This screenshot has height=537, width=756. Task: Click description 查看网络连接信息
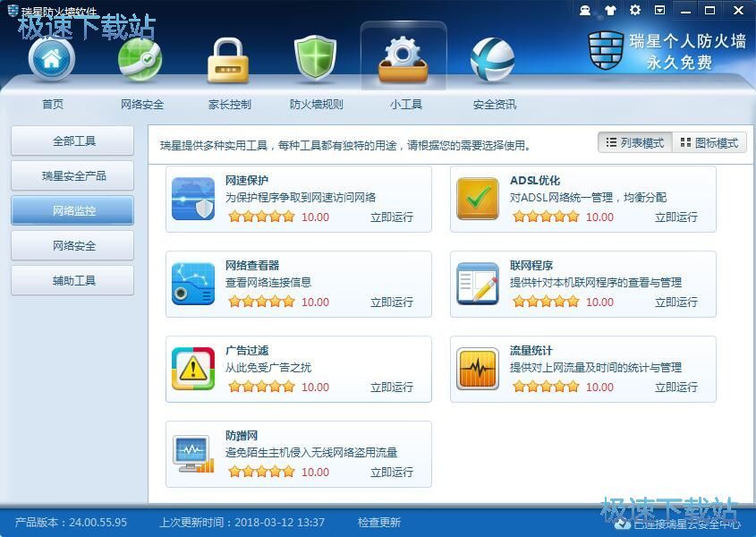click(x=268, y=282)
